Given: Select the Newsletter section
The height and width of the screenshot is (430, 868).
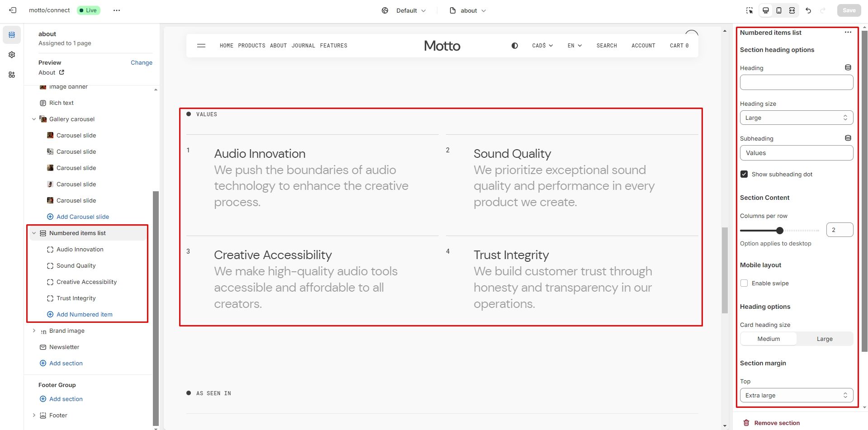Looking at the screenshot, I should click(x=64, y=347).
